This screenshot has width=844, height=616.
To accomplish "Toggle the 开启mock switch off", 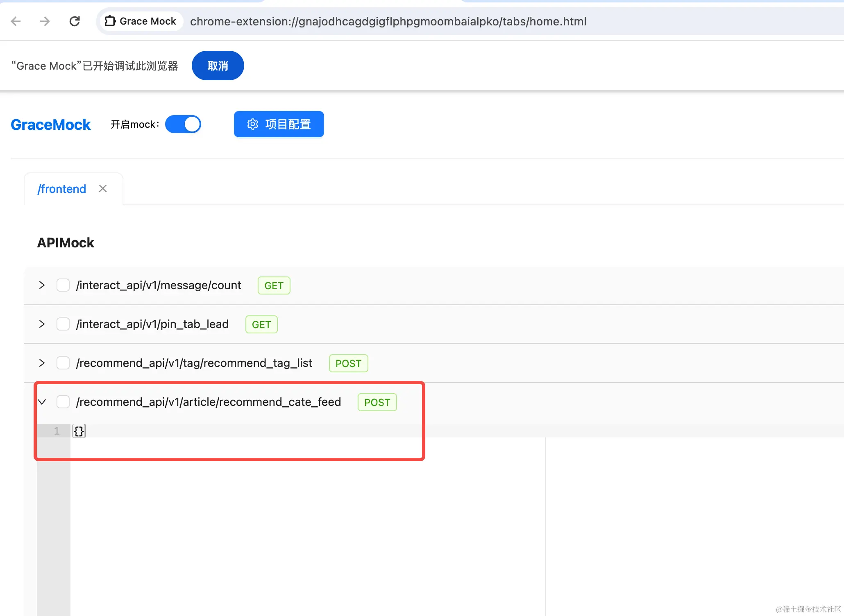I will pyautogui.click(x=183, y=124).
